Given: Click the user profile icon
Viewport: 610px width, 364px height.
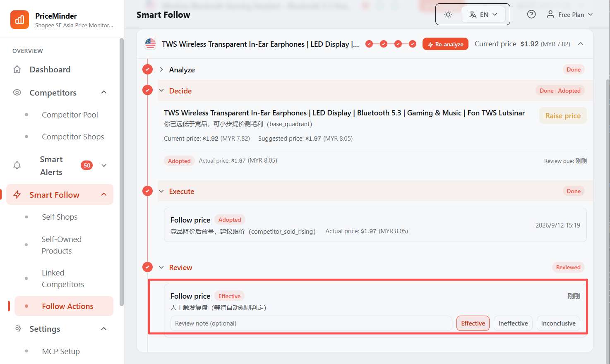Looking at the screenshot, I should 550,14.
